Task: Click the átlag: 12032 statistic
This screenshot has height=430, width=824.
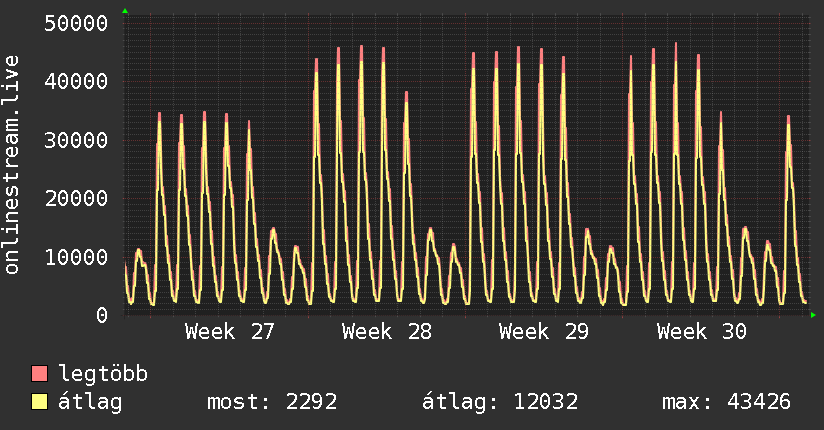Action: pos(500,402)
